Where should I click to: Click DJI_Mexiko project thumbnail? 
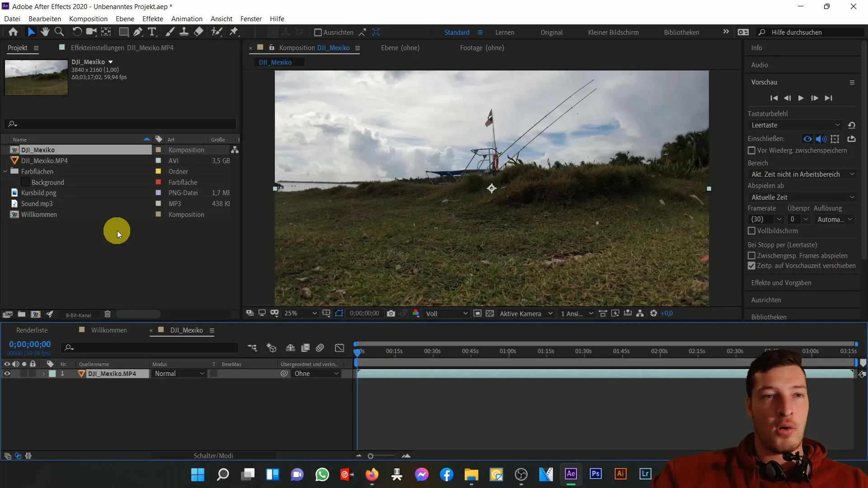coord(36,78)
